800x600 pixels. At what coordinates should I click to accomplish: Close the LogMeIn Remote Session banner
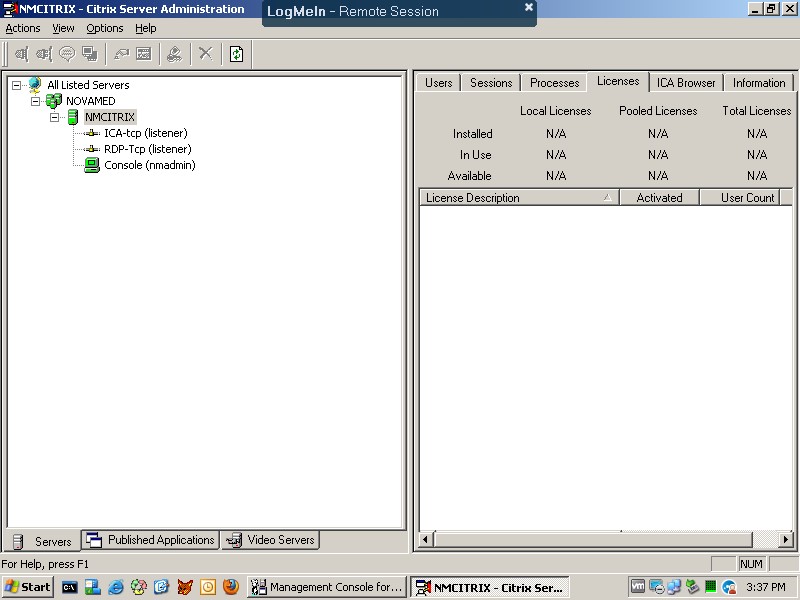(529, 7)
